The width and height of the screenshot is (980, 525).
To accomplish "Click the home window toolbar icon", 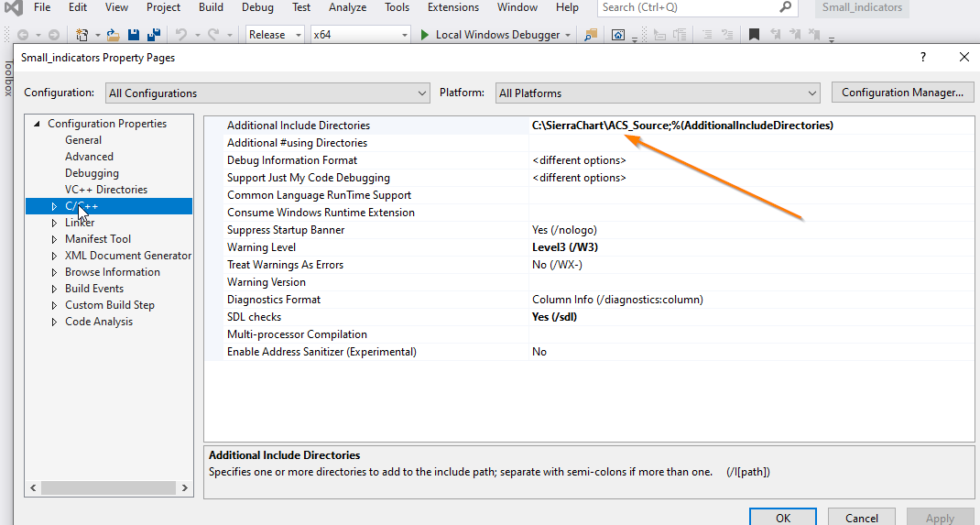I will [x=617, y=35].
